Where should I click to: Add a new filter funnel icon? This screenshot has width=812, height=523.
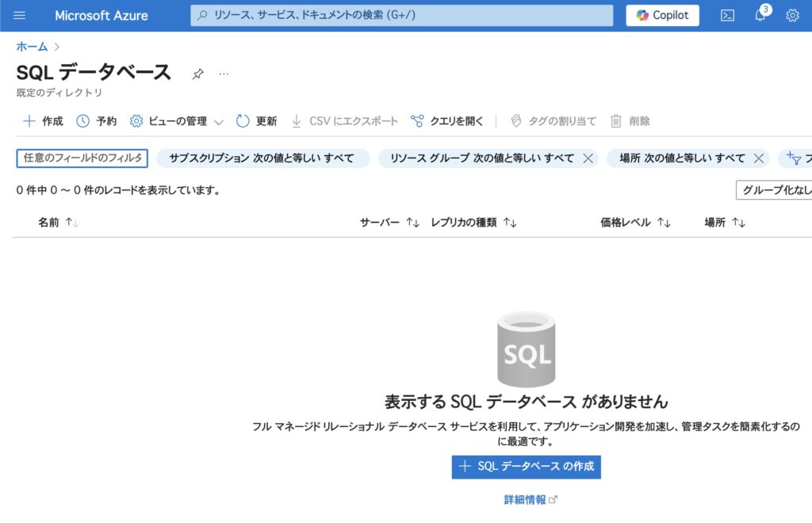coord(795,158)
